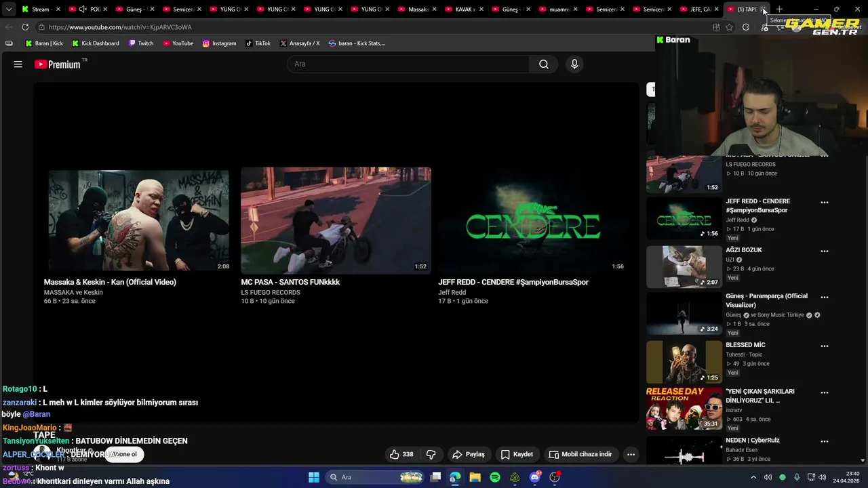Click Mobil cihaza indir button
Viewport: 868px width, 488px height.
click(580, 455)
